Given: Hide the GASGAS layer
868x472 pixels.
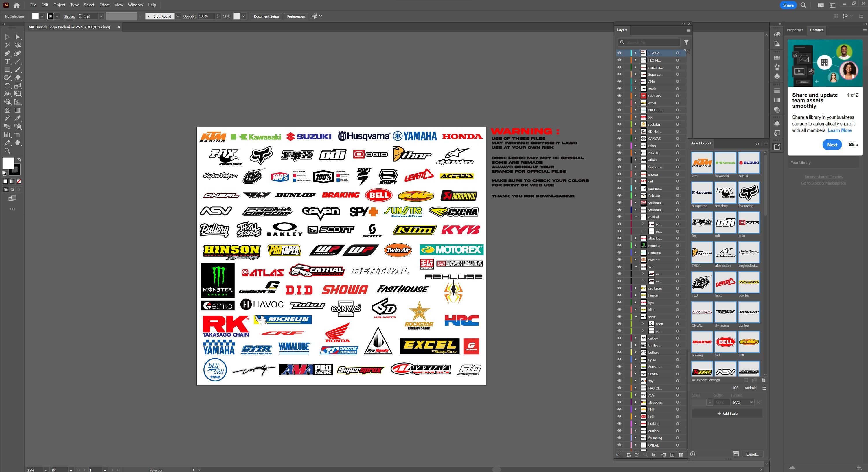Looking at the screenshot, I should tap(620, 96).
